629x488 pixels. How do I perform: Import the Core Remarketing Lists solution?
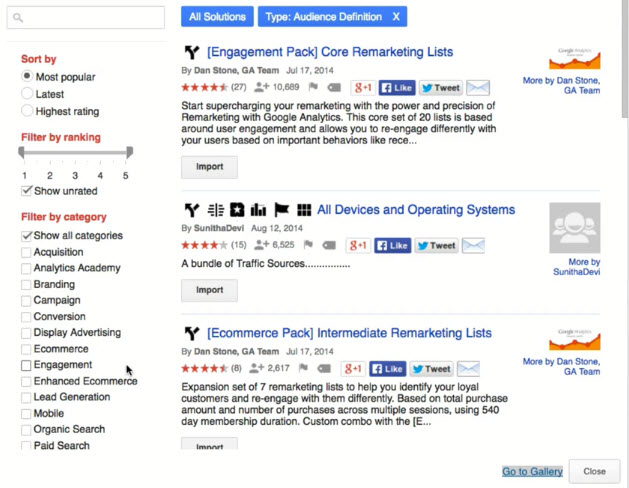tap(209, 167)
